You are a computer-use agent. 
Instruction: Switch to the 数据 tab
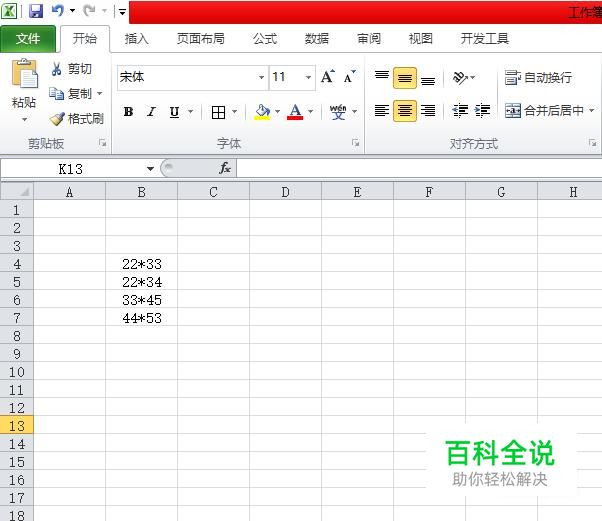[x=317, y=39]
